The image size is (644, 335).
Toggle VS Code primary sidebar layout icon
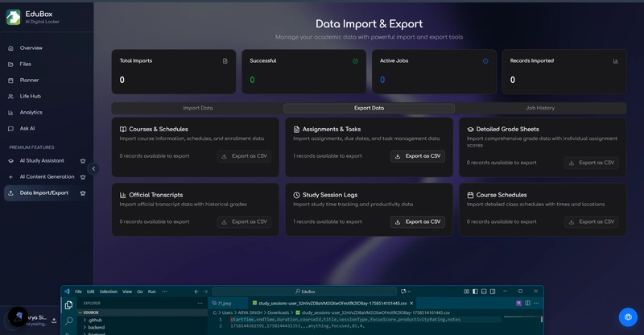[475, 292]
